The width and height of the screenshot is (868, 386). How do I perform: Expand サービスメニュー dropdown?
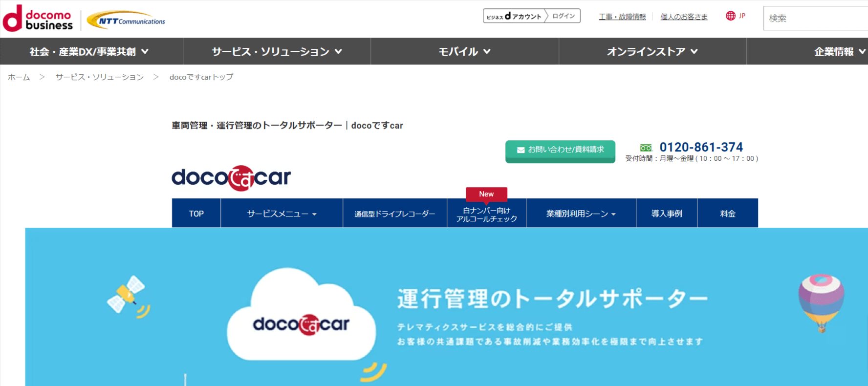[282, 214]
